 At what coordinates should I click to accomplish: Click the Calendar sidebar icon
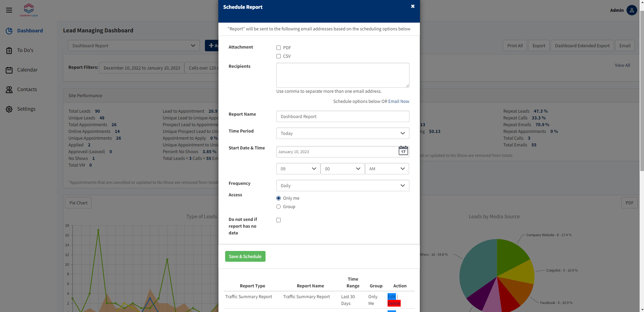9,70
